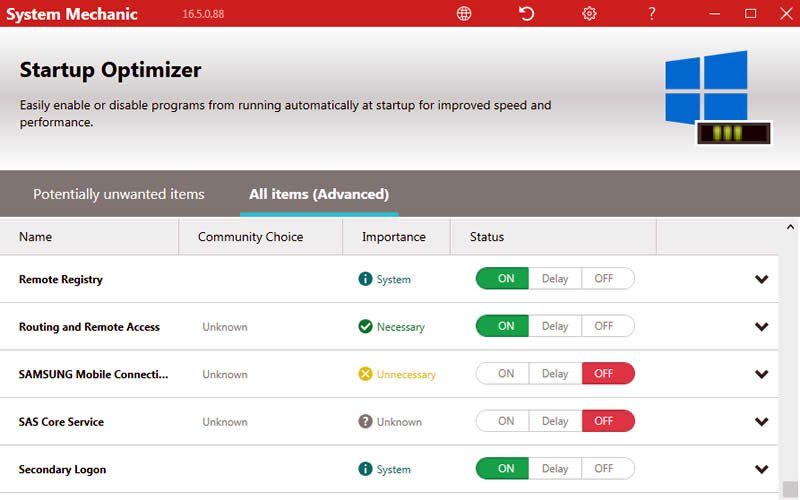800x500 pixels.
Task: Click the Necessary checkmark icon for Routing
Action: (x=365, y=327)
